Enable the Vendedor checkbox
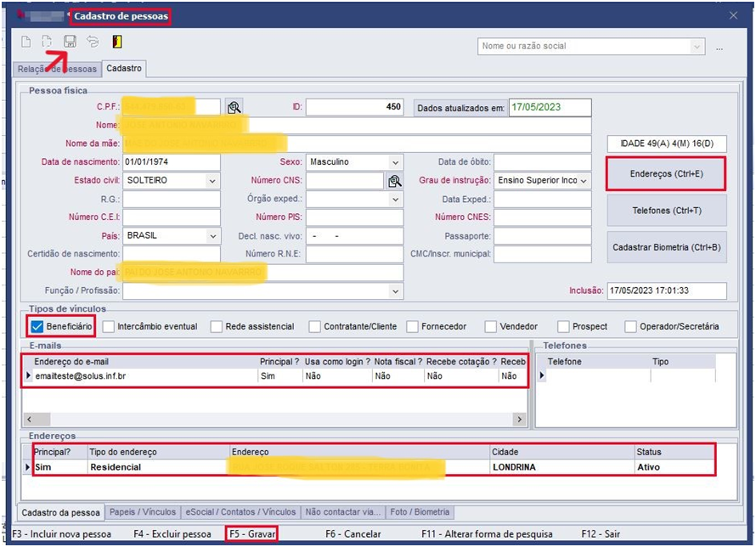 point(491,326)
